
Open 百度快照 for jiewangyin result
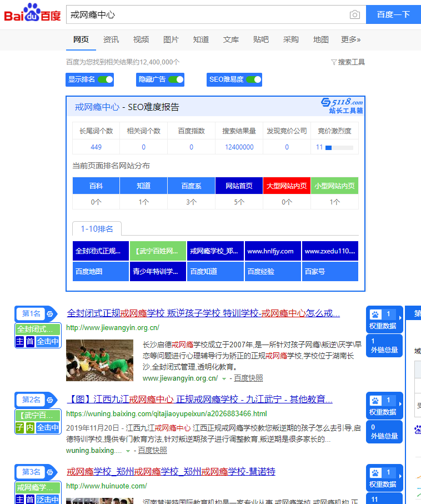[248, 378]
